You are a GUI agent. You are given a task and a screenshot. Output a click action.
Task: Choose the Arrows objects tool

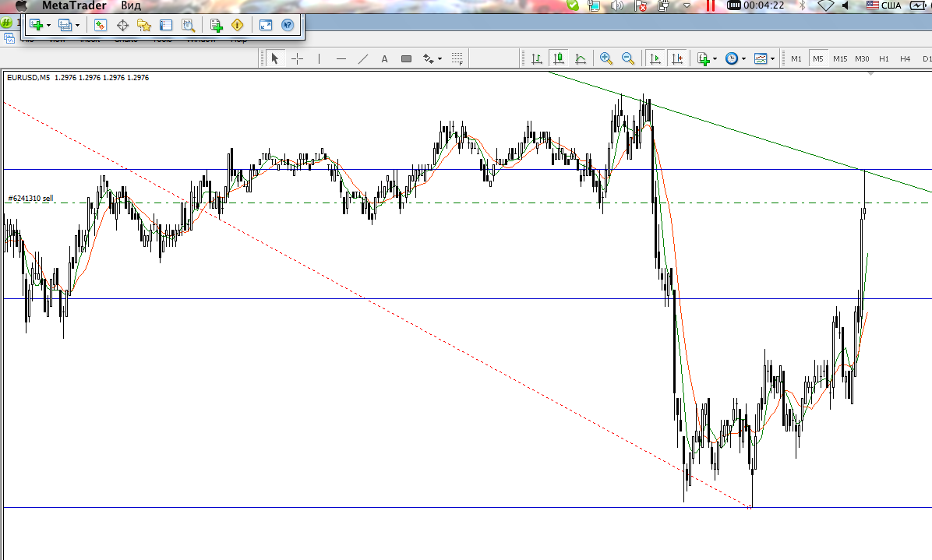[428, 58]
